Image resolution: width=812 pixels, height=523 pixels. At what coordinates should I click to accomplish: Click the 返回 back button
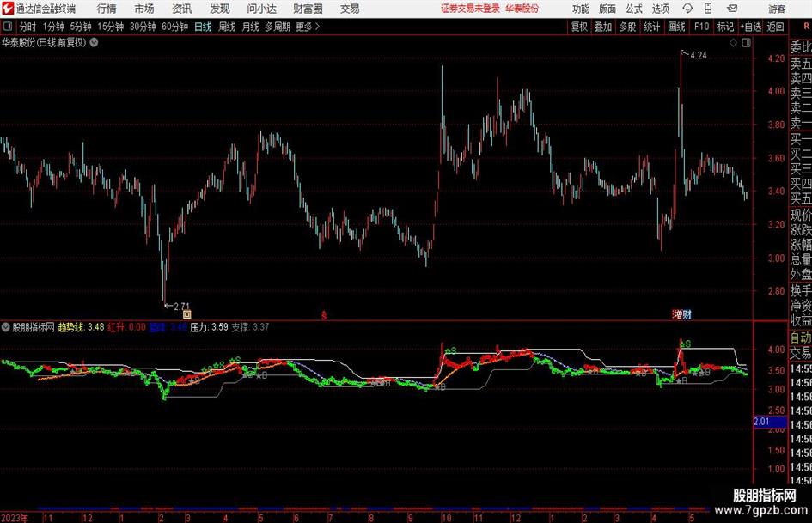[775, 27]
